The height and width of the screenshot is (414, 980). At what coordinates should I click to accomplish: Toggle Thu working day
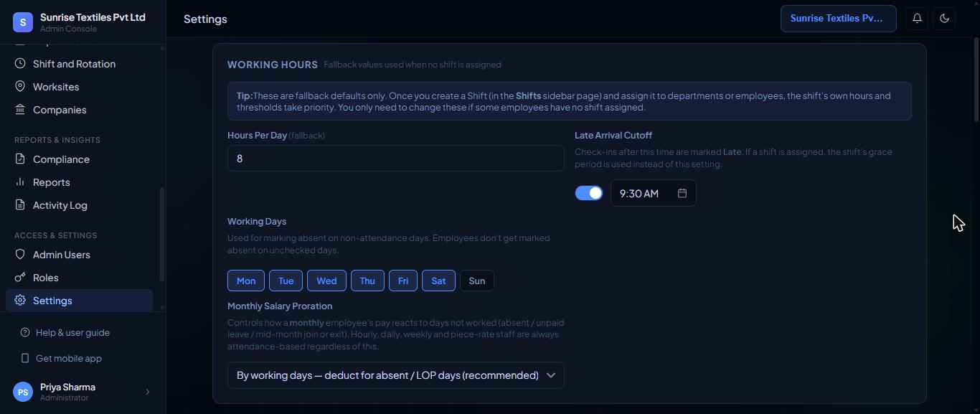[x=367, y=281]
